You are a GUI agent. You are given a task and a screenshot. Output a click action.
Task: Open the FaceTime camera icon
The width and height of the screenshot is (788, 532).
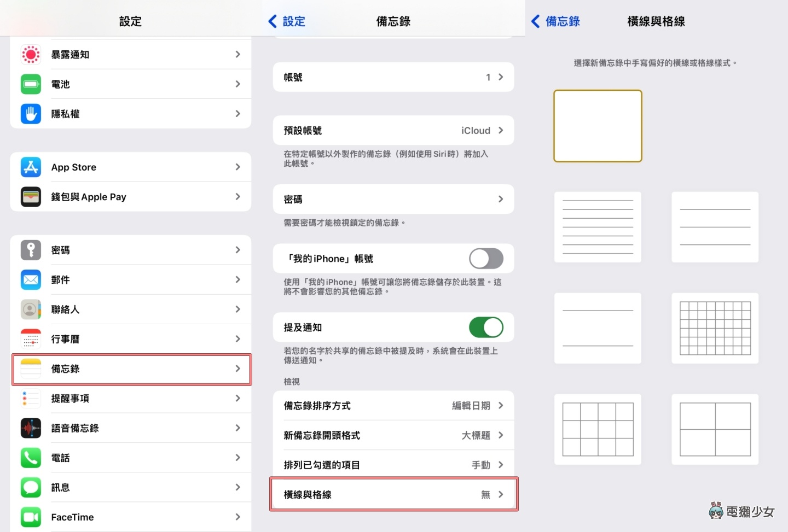pyautogui.click(x=31, y=517)
